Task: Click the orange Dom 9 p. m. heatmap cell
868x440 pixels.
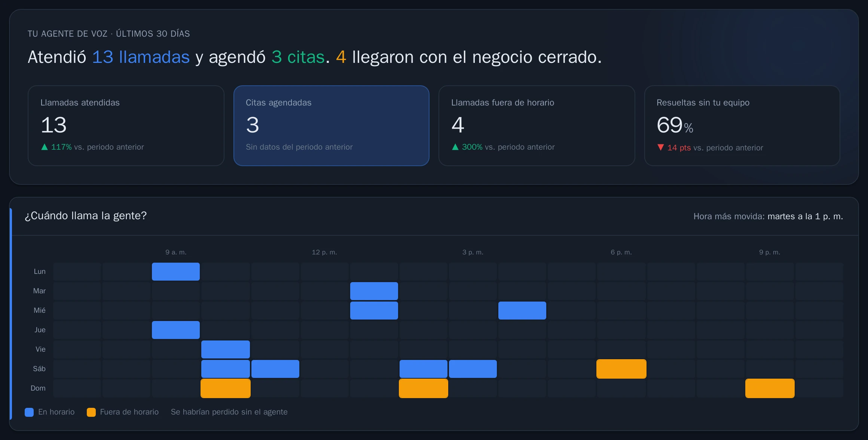Action: (770, 388)
